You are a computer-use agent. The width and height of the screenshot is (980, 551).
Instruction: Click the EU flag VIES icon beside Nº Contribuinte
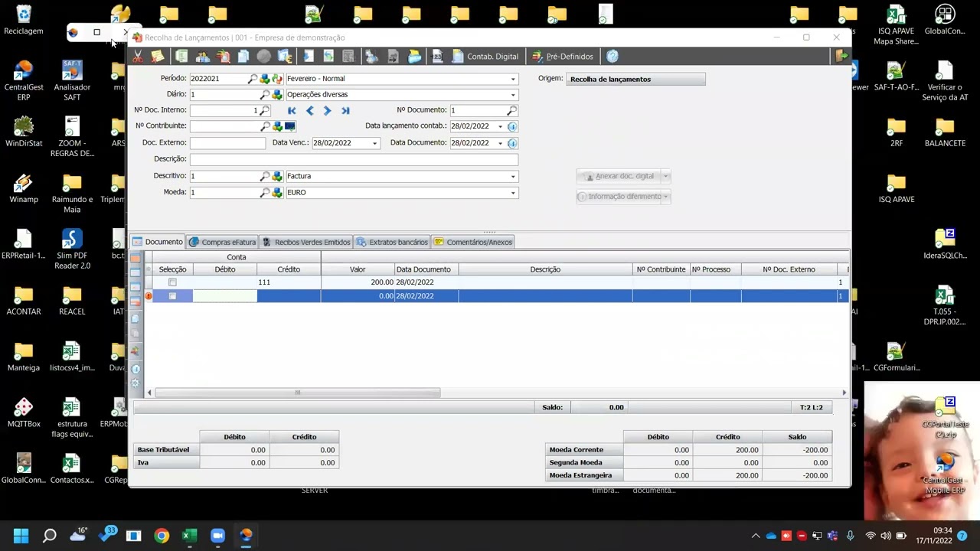click(x=290, y=126)
